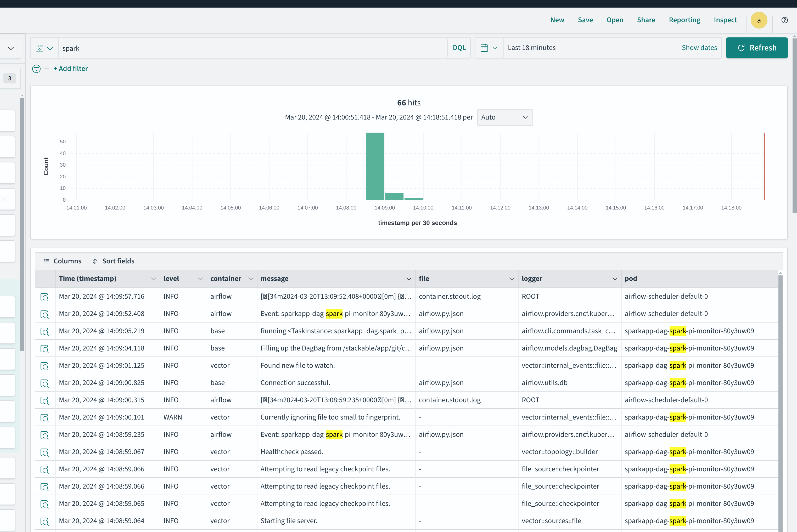Collapse the left sidebar using the top chevron
Screen dimensions: 797x532
click(x=10, y=48)
